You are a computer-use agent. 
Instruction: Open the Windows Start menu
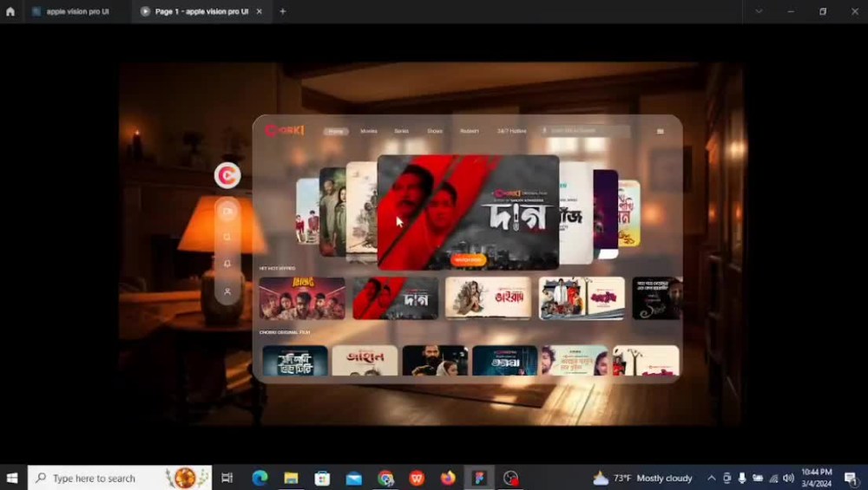coord(12,478)
